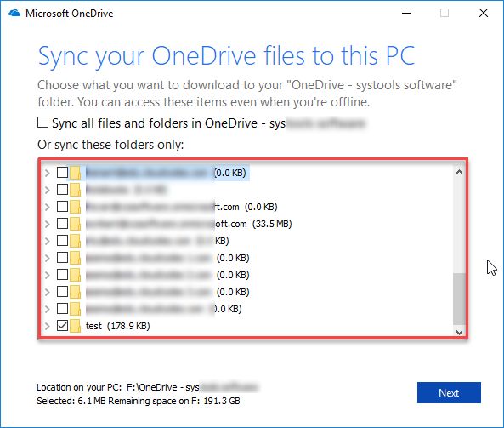This screenshot has height=428, width=504.
Task: Click the folder list scrollbar thumb
Action: pyautogui.click(x=459, y=299)
